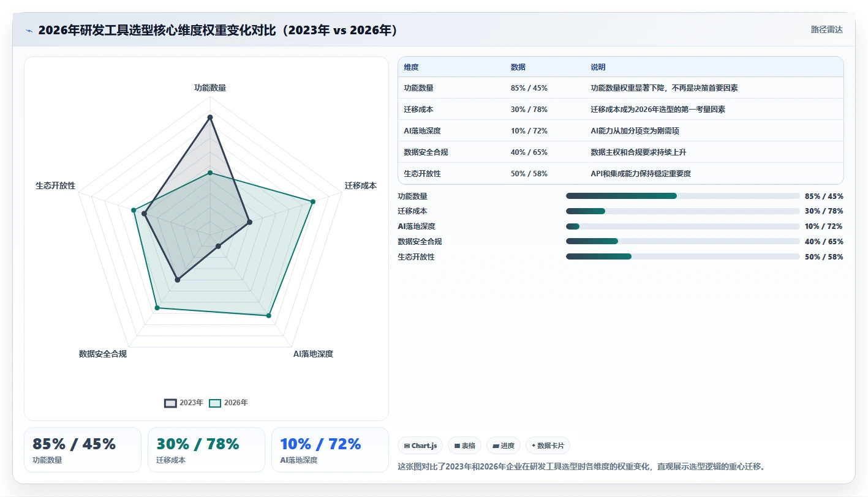Open the 10% / 72% AI落地深度 stat card
868x497 pixels.
[x=330, y=450]
